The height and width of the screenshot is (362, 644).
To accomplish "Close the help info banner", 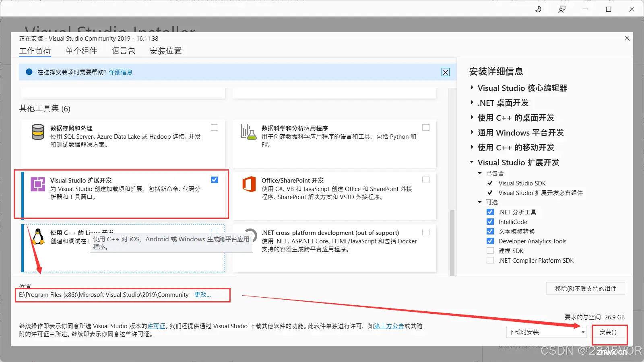I will (x=446, y=72).
